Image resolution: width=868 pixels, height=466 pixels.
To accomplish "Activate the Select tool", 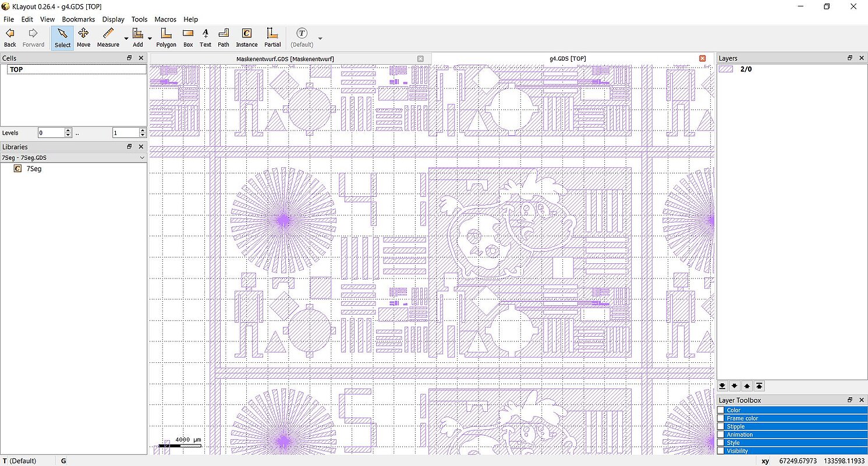I will click(x=62, y=38).
